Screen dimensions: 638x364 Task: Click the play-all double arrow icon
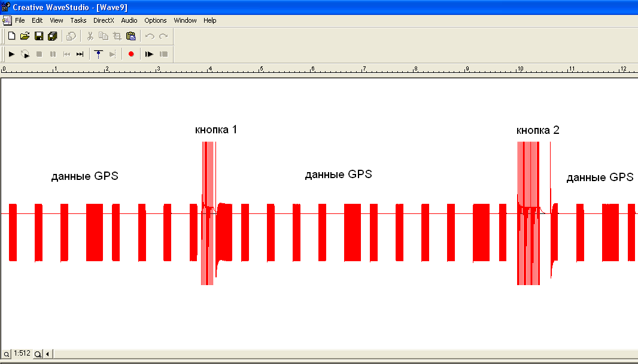[x=149, y=54]
